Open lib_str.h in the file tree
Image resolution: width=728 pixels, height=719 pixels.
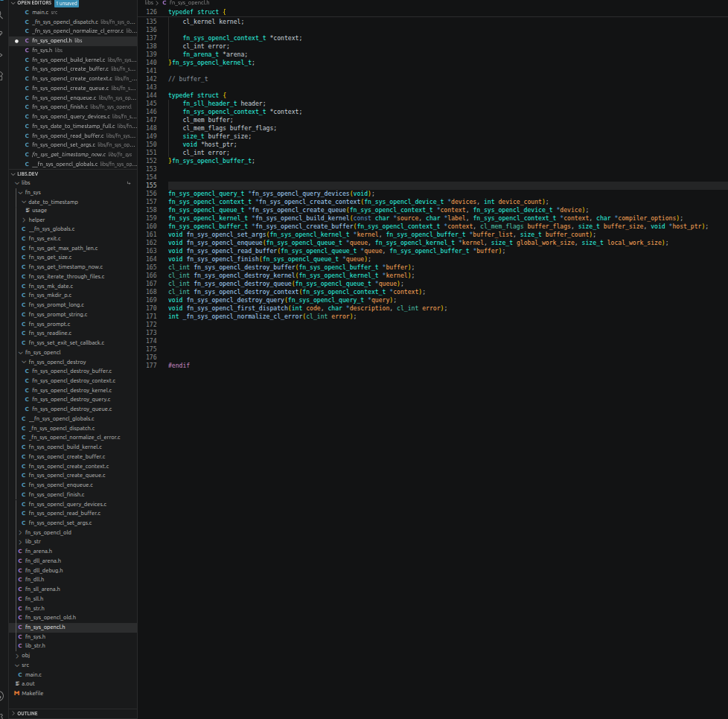[35, 646]
